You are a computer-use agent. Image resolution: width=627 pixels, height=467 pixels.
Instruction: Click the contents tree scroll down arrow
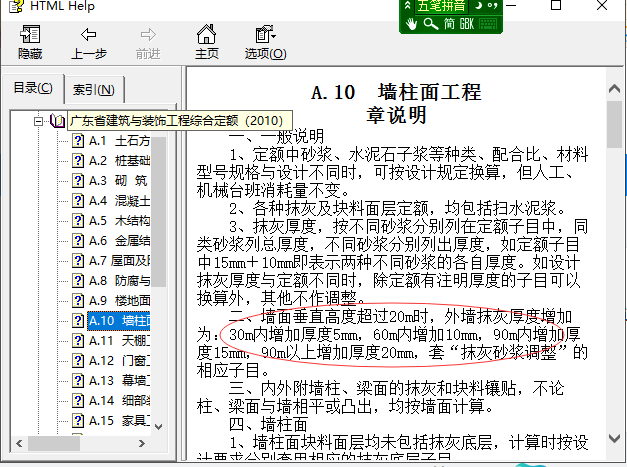tap(159, 427)
